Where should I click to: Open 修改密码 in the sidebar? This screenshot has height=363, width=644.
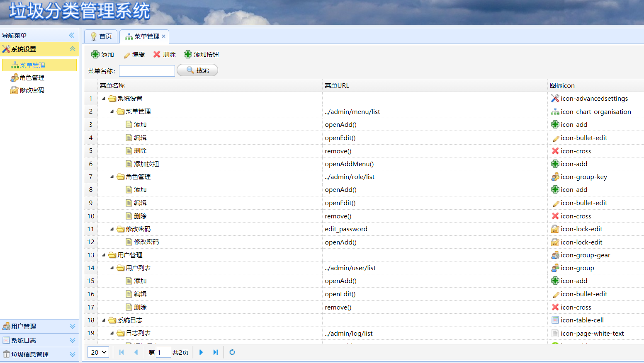pyautogui.click(x=32, y=90)
